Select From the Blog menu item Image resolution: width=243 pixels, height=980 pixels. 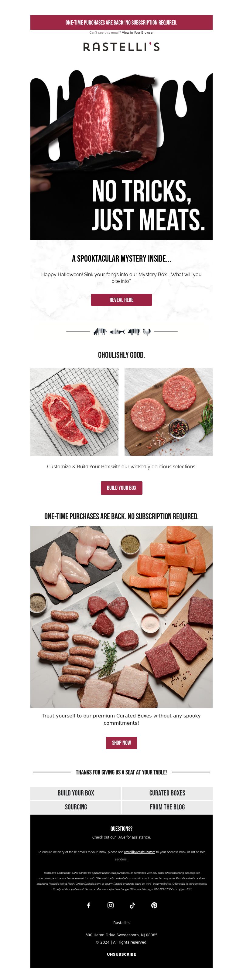pyautogui.click(x=167, y=807)
